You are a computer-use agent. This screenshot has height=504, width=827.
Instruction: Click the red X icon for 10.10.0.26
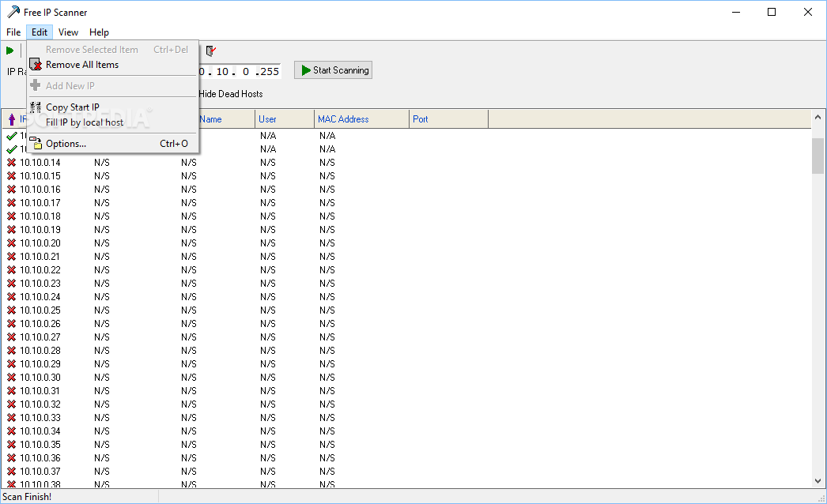coord(11,324)
